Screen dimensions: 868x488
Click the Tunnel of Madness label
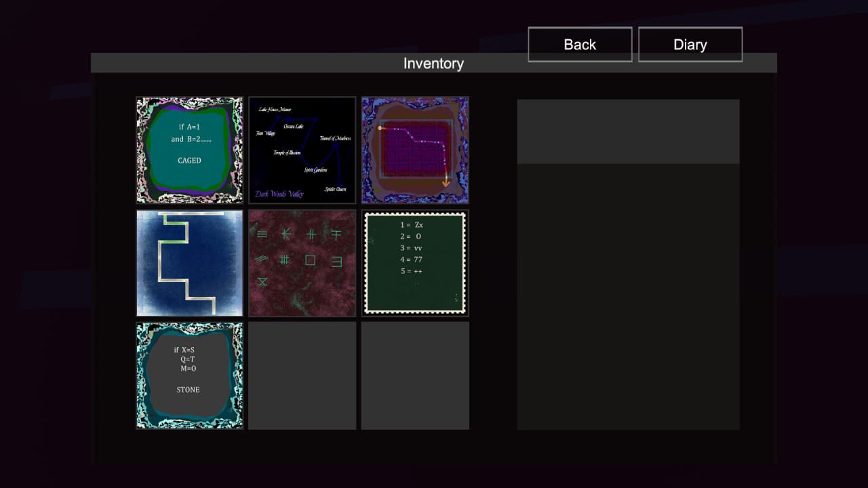(335, 138)
